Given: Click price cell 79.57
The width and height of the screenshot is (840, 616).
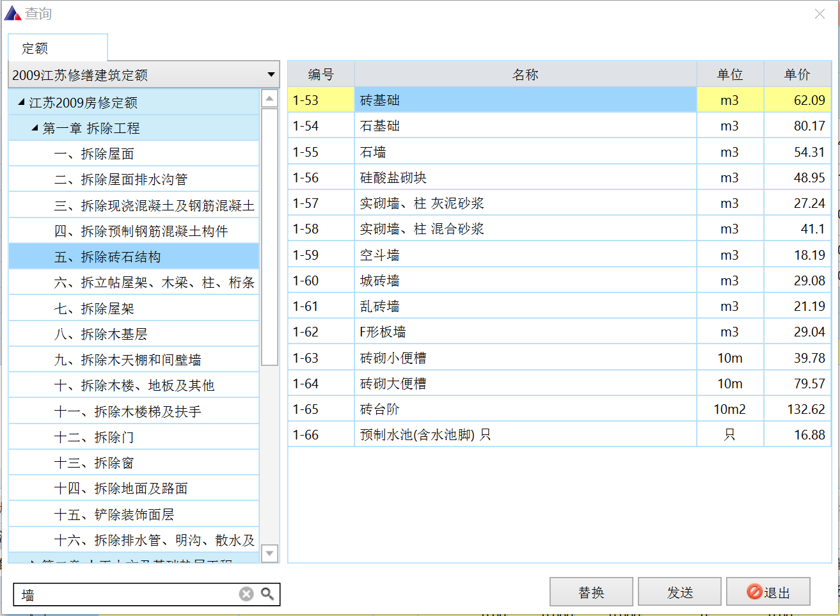Looking at the screenshot, I should [797, 383].
